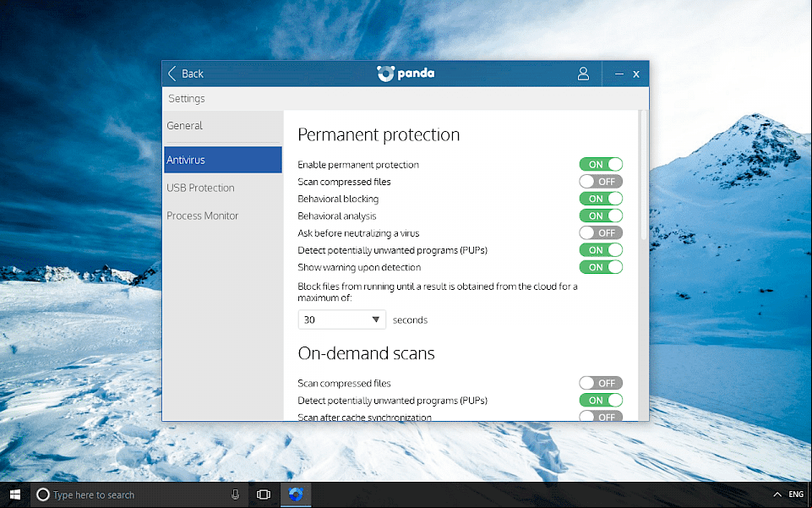Click the Type here to search box
The image size is (812, 508).
139,494
